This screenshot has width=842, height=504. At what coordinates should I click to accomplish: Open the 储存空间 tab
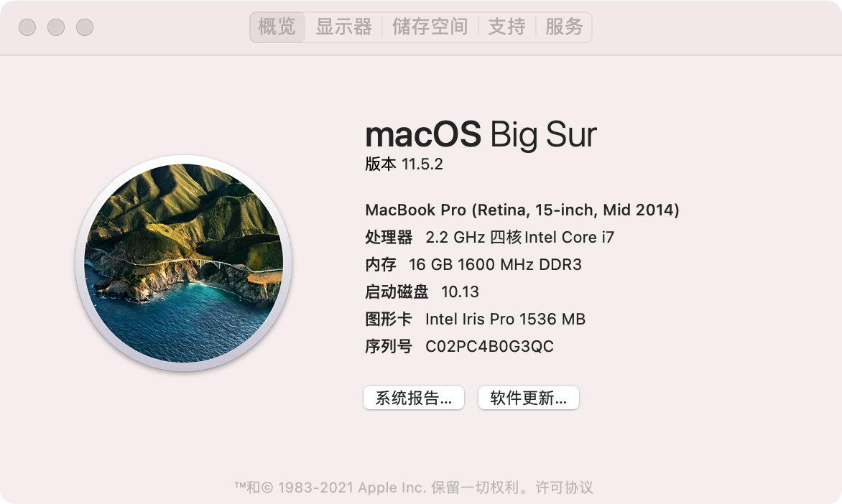pyautogui.click(x=430, y=27)
